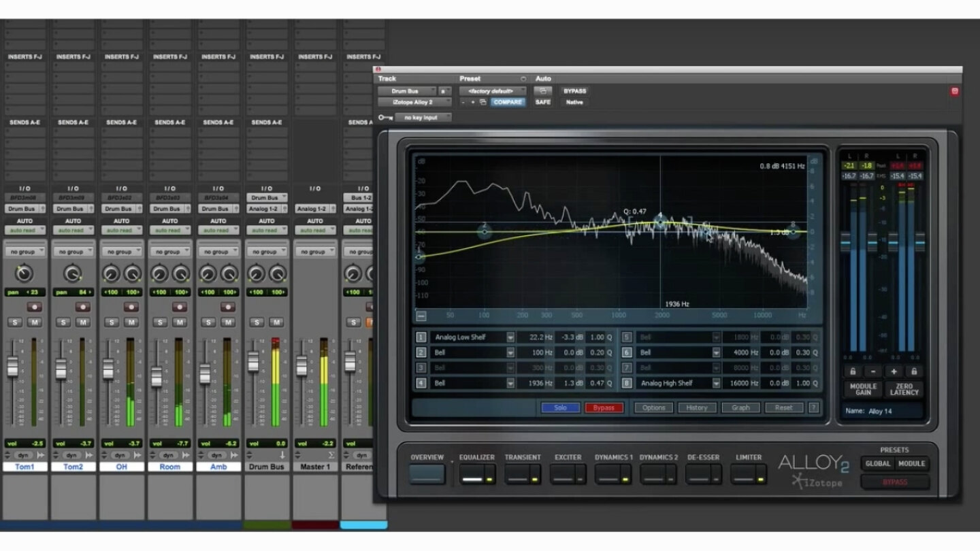This screenshot has height=551, width=980.
Task: Open plug-in settings copy icon beside Compare
Action: pos(483,102)
